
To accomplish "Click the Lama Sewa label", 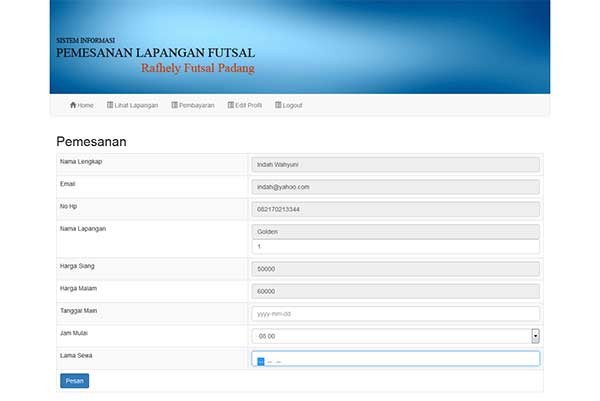I will [76, 355].
